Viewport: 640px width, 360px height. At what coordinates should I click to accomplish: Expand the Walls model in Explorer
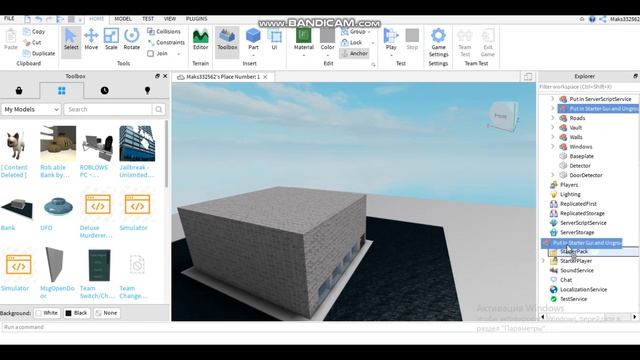tap(553, 137)
